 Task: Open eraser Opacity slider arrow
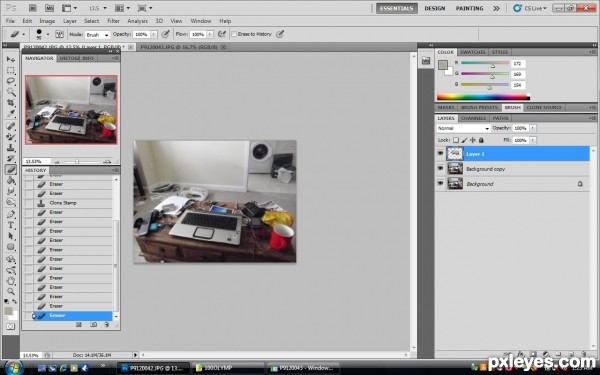click(153, 34)
